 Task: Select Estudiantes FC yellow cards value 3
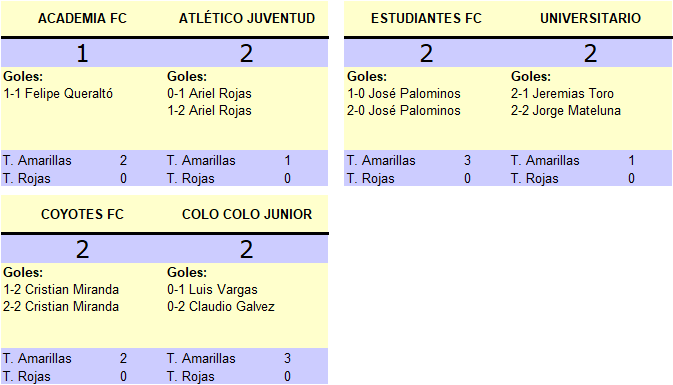[467, 161]
